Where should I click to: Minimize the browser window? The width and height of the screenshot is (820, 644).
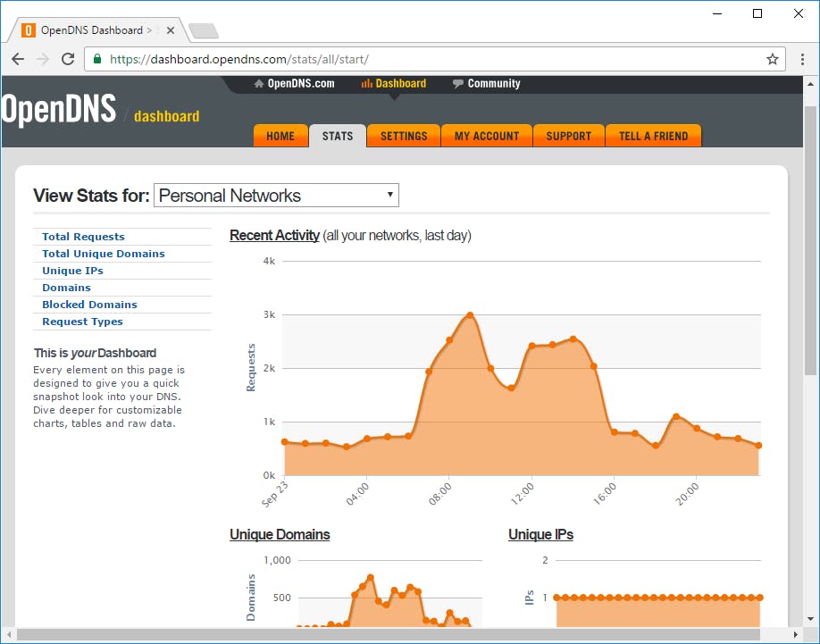[717, 13]
